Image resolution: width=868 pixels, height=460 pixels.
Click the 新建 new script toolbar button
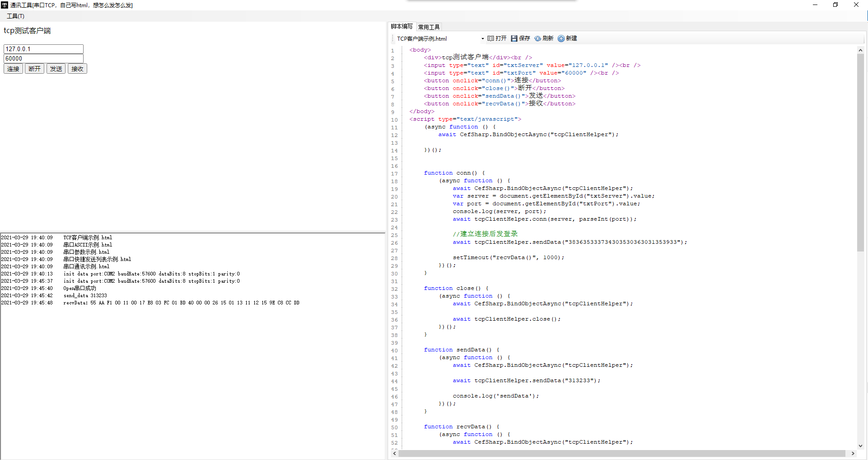[x=568, y=38]
